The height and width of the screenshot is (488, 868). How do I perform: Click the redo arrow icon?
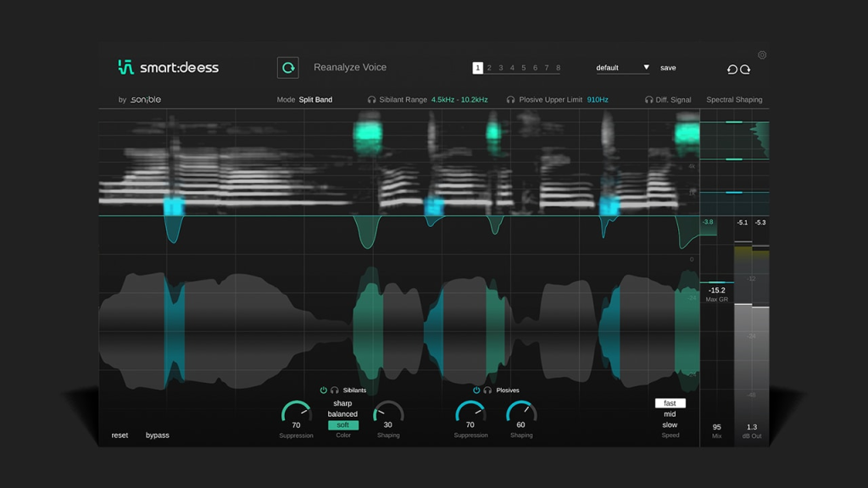746,69
